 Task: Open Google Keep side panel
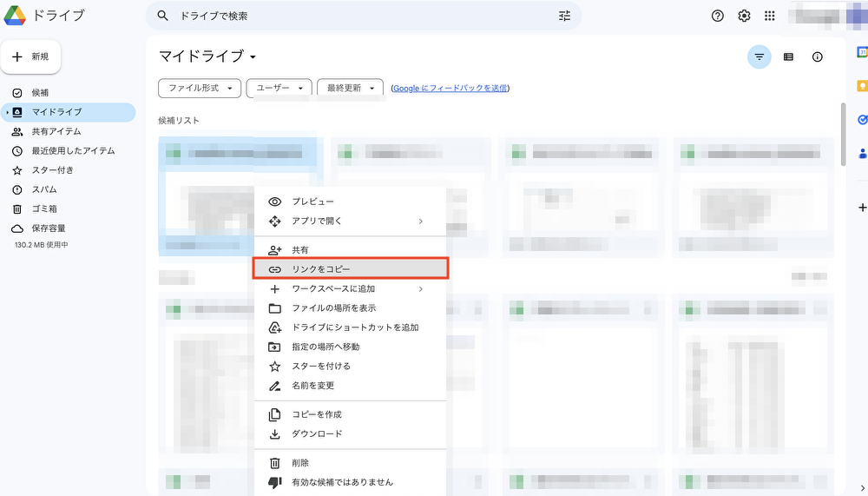(x=862, y=86)
